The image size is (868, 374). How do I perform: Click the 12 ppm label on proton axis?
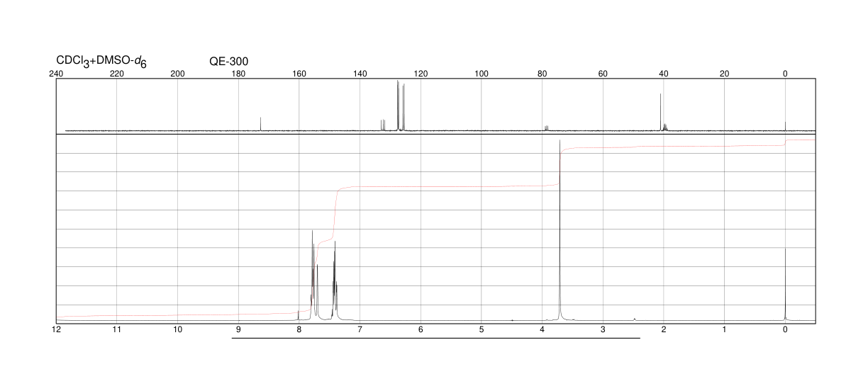(56, 330)
